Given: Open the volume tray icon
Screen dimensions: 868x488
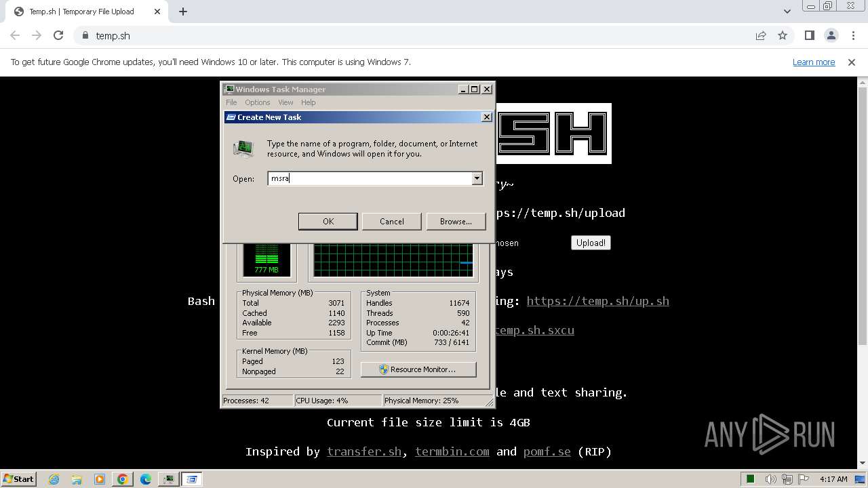Looking at the screenshot, I should point(770,479).
